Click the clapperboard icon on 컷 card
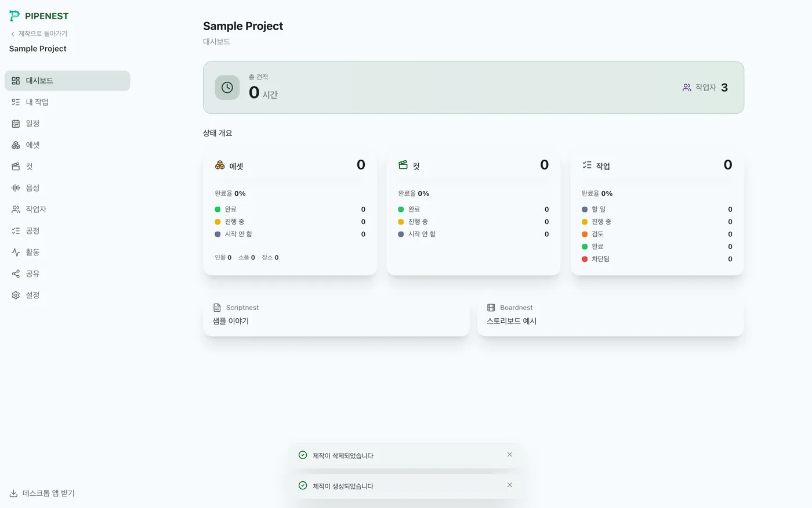 coord(403,165)
